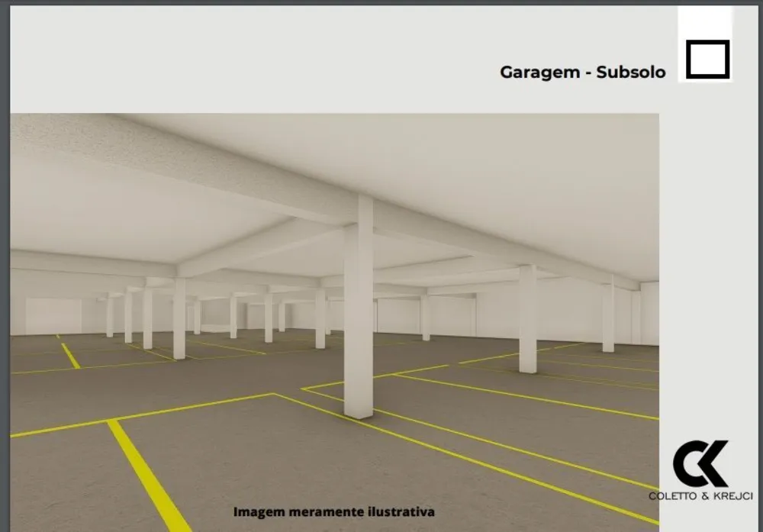Click the empty square box beside the heading
This screenshot has width=763, height=532.
point(707,60)
